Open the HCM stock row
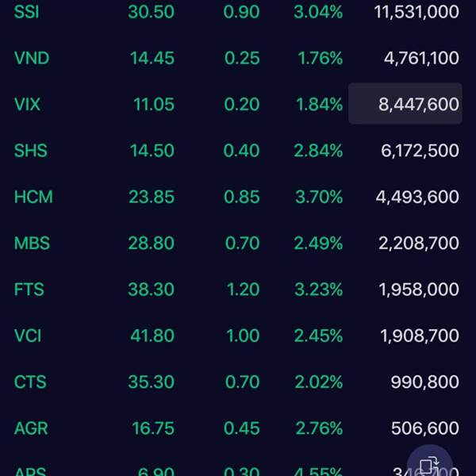This screenshot has height=476, width=476. 33,197
